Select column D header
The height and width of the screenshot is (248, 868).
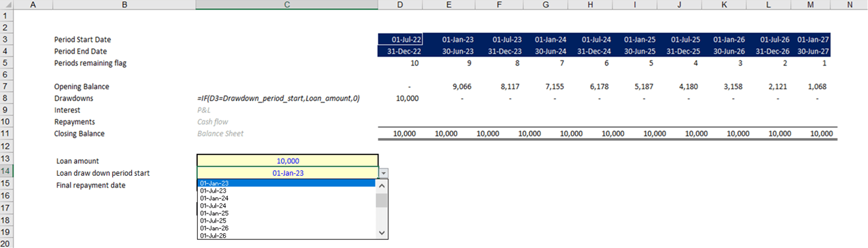click(400, 5)
